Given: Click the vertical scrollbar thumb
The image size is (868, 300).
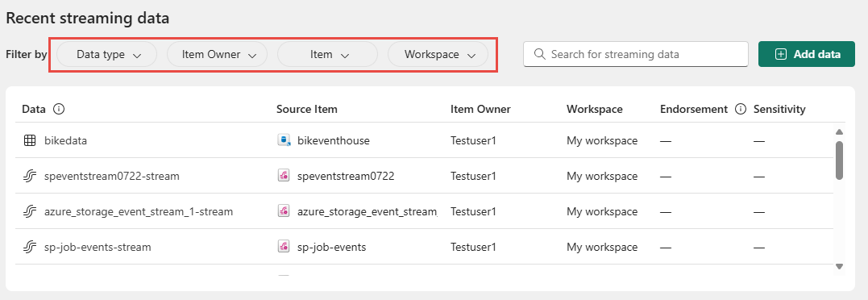Looking at the screenshot, I should tap(839, 160).
